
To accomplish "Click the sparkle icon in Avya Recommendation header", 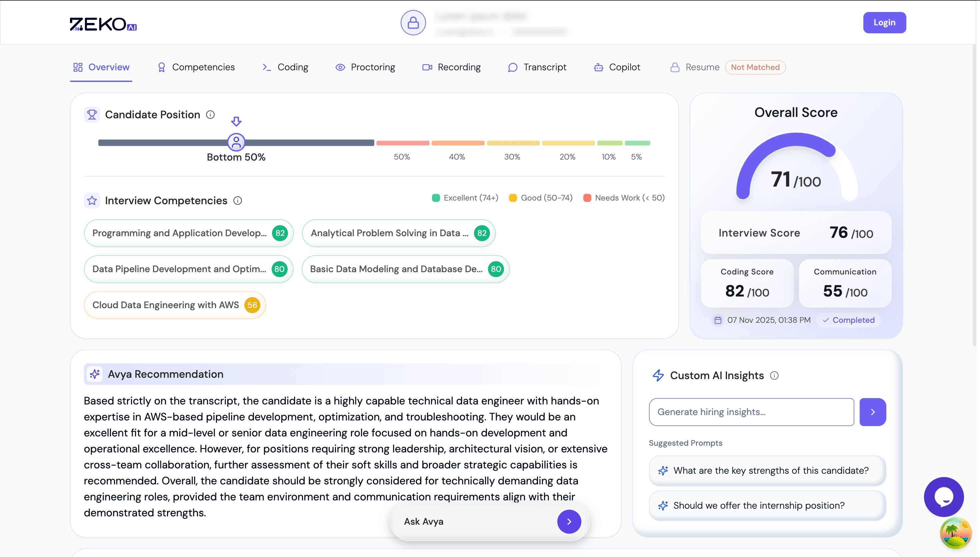I will tap(95, 374).
